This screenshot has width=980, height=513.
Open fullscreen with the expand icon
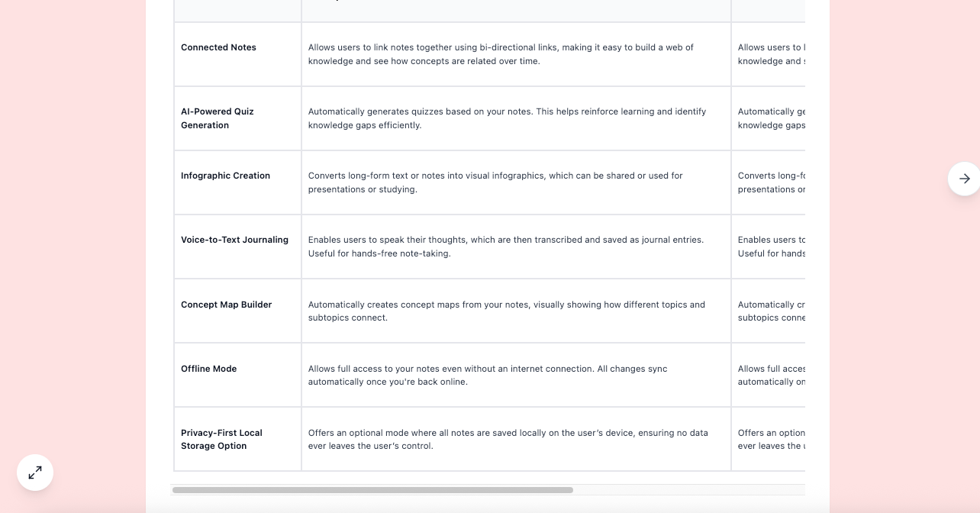35,473
